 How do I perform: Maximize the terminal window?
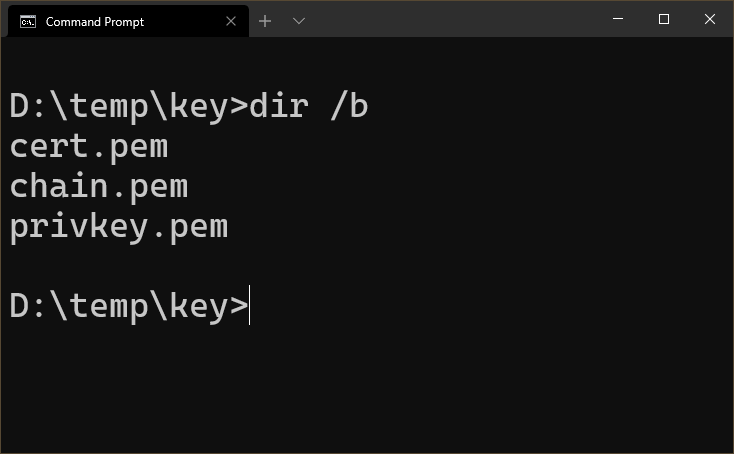pyautogui.click(x=664, y=19)
